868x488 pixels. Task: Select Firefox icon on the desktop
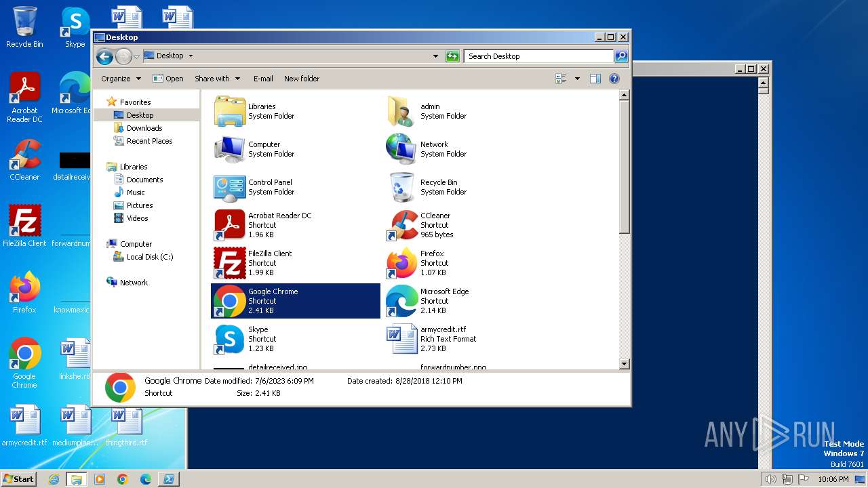point(24,293)
